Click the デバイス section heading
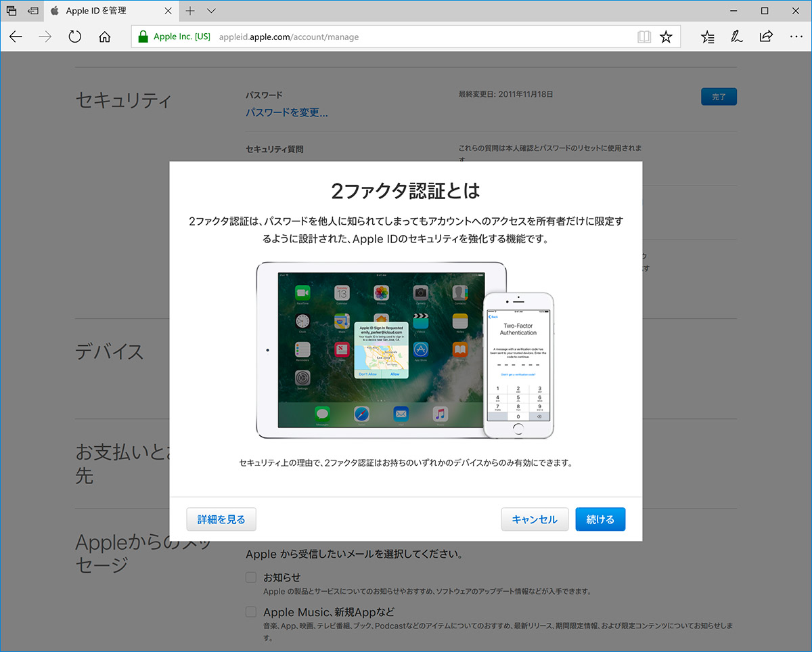812x652 pixels. coord(109,352)
